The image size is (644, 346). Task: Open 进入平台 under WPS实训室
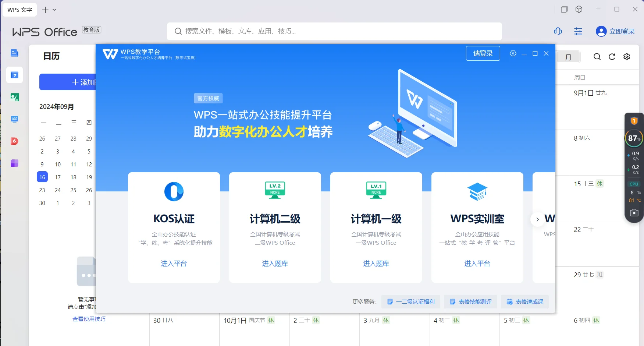pyautogui.click(x=477, y=264)
